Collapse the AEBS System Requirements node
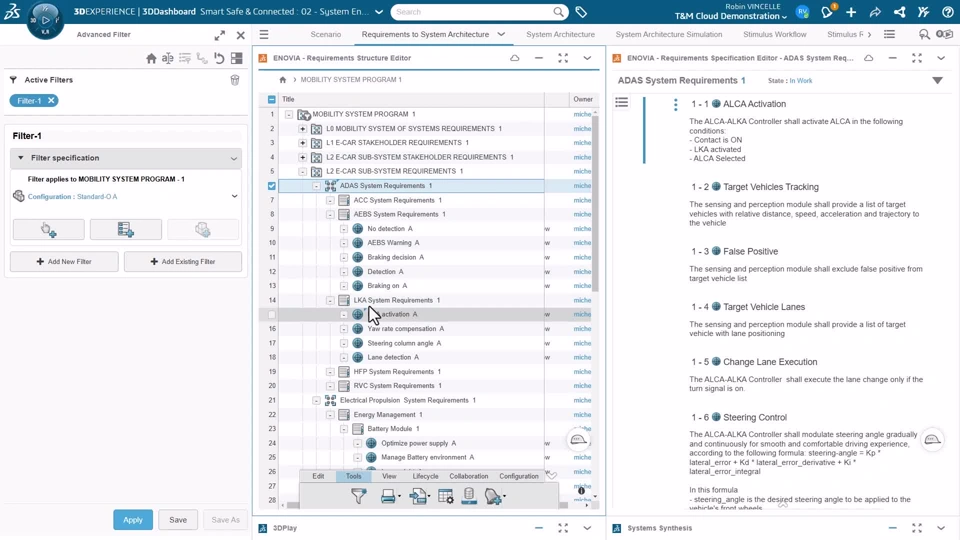This screenshot has width=960, height=540. coord(330,214)
